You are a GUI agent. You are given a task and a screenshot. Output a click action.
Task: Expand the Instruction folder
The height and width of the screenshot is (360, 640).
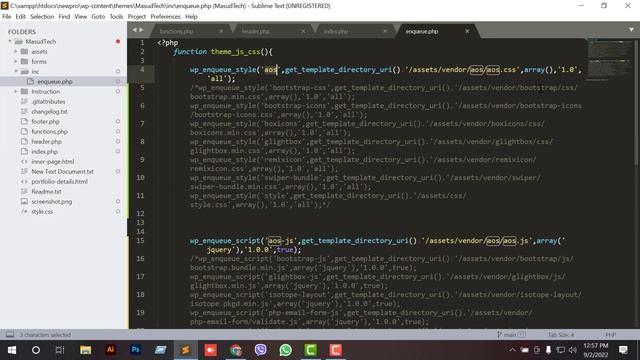[16, 91]
